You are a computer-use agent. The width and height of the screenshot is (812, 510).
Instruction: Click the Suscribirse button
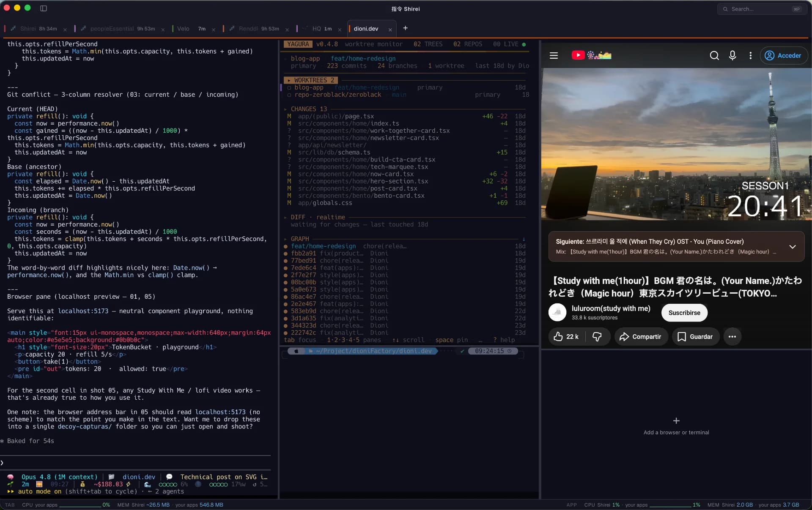pyautogui.click(x=684, y=313)
